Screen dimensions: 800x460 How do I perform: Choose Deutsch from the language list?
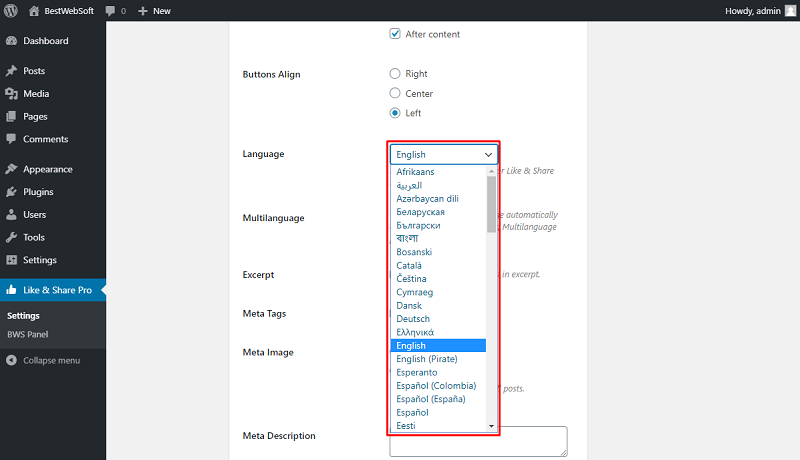click(438, 319)
